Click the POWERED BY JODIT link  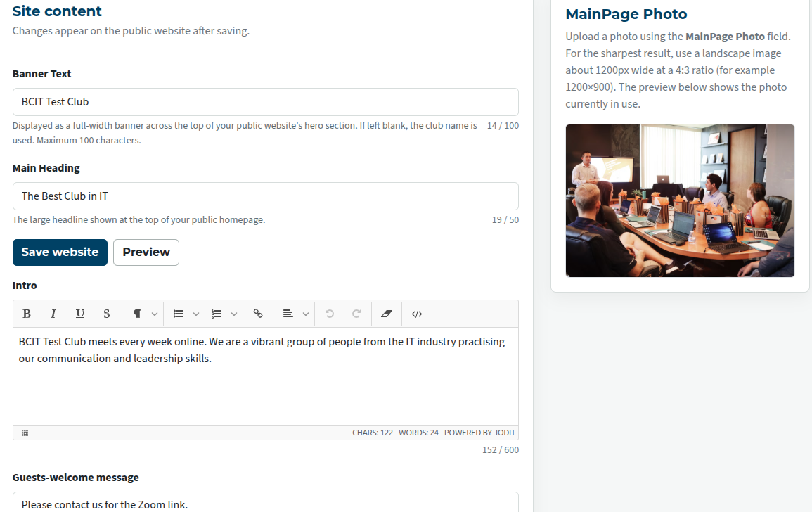pos(479,433)
